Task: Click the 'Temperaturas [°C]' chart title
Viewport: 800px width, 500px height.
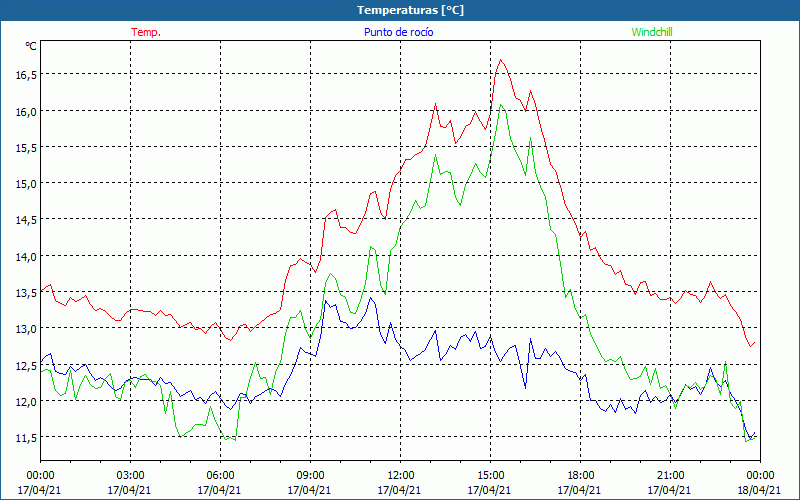Action: 410,10
